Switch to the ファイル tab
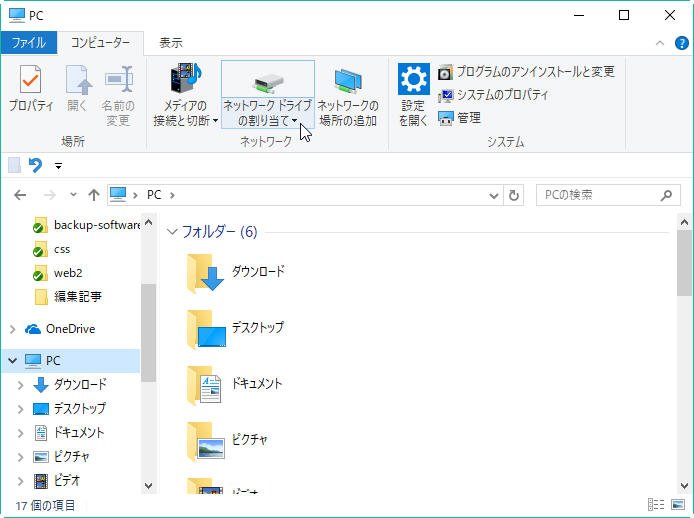 29,43
